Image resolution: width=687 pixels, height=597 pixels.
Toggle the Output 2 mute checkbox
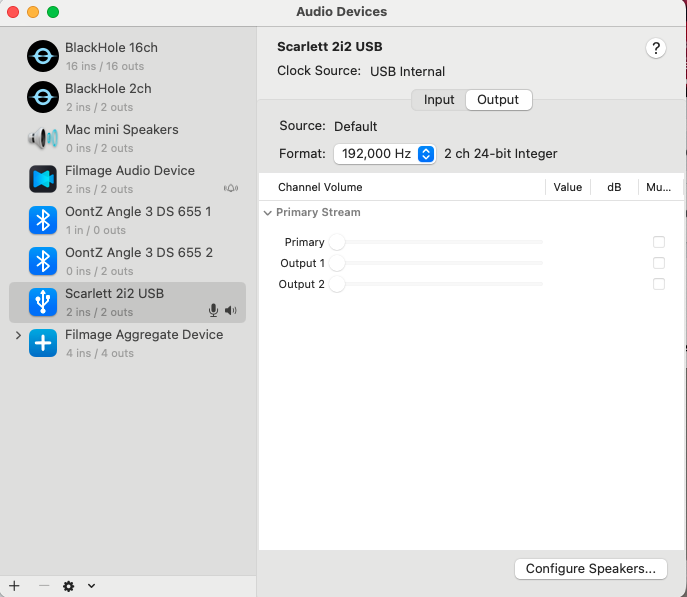coord(659,284)
